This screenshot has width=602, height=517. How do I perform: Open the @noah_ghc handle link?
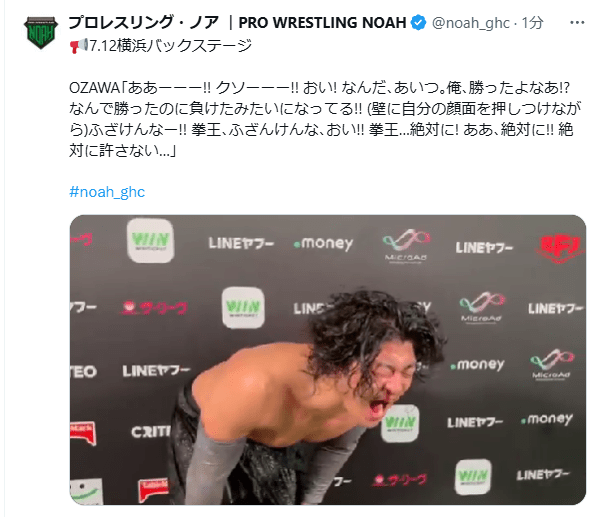point(470,23)
